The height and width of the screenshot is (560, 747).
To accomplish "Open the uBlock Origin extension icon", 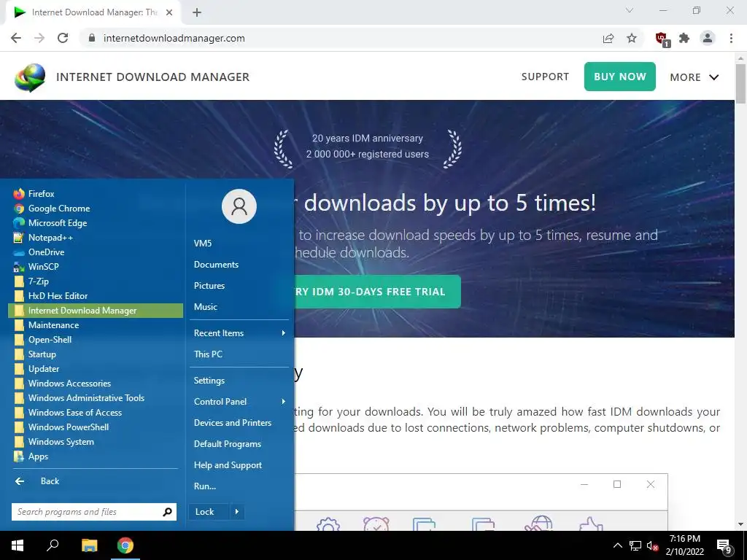I will [x=662, y=39].
